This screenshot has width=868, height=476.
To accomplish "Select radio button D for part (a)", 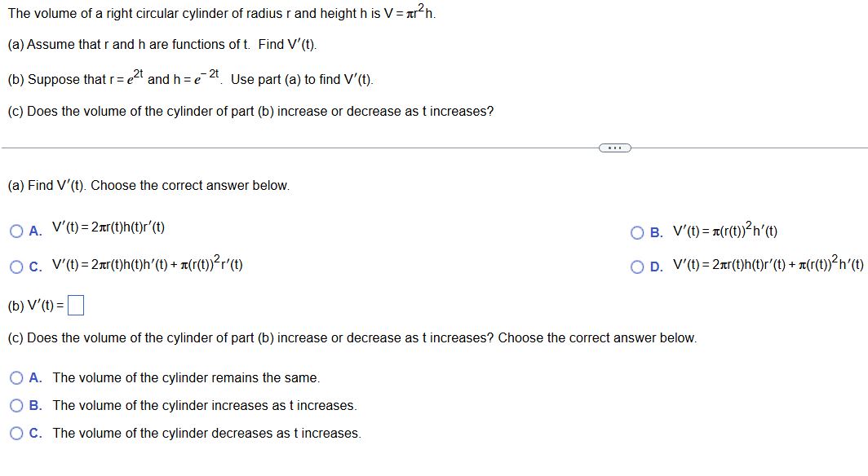I will click(636, 266).
